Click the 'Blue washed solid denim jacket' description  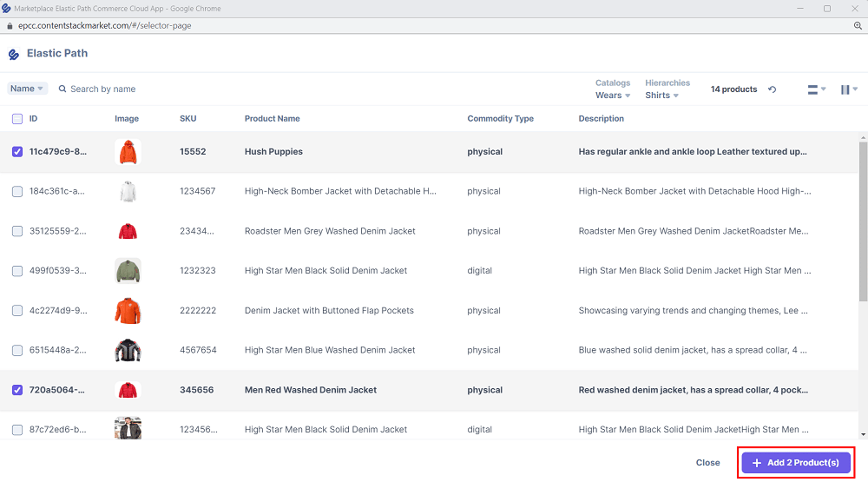point(693,350)
